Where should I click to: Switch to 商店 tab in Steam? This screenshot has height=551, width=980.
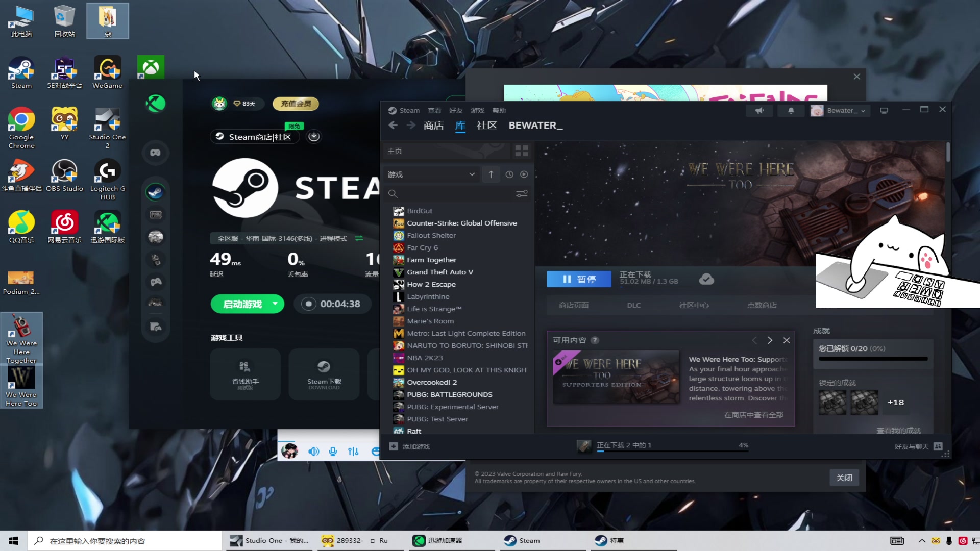coord(434,126)
